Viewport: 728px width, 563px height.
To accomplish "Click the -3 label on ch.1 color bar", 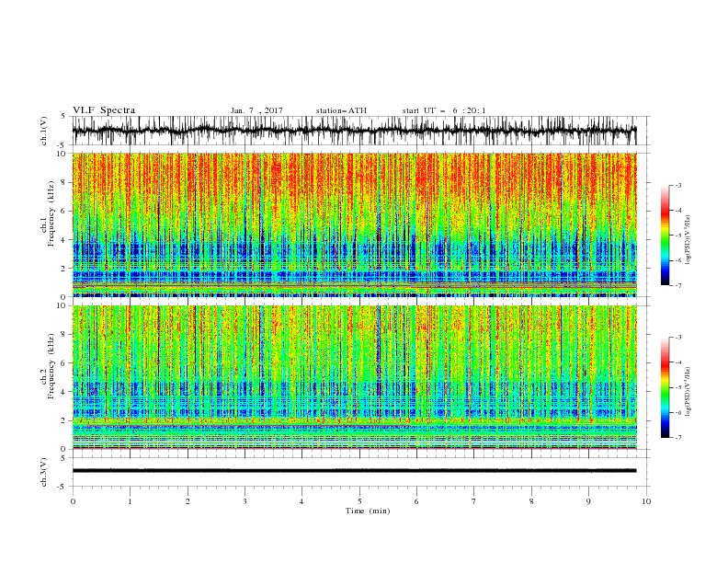I will coord(678,185).
